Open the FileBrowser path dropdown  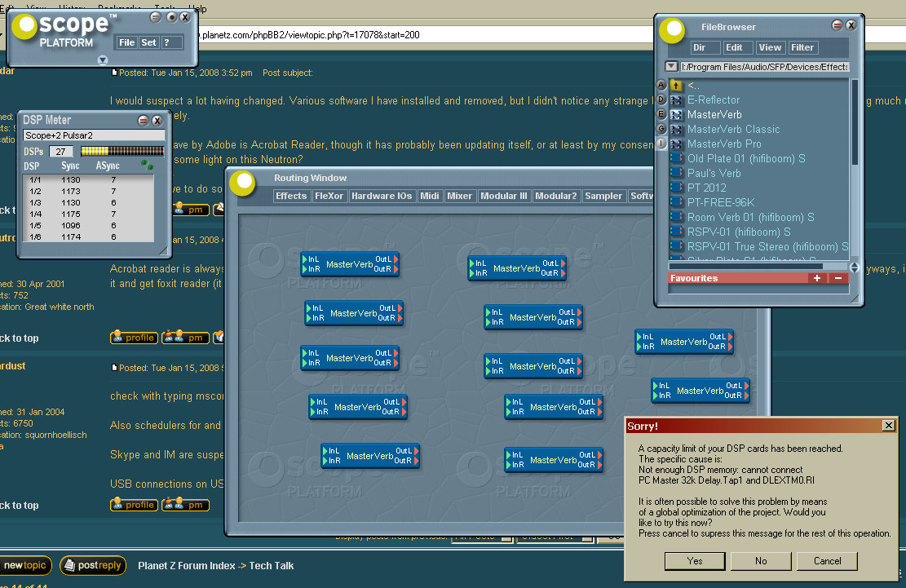click(x=671, y=66)
